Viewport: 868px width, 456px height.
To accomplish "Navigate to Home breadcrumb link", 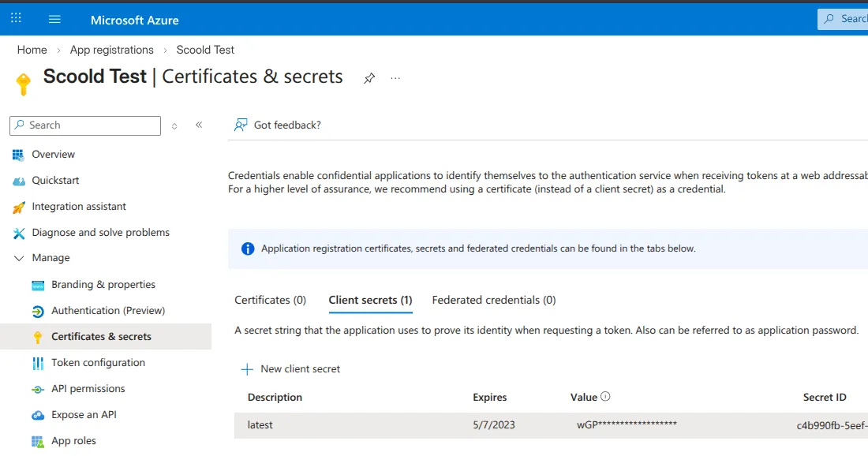I will pyautogui.click(x=32, y=50).
